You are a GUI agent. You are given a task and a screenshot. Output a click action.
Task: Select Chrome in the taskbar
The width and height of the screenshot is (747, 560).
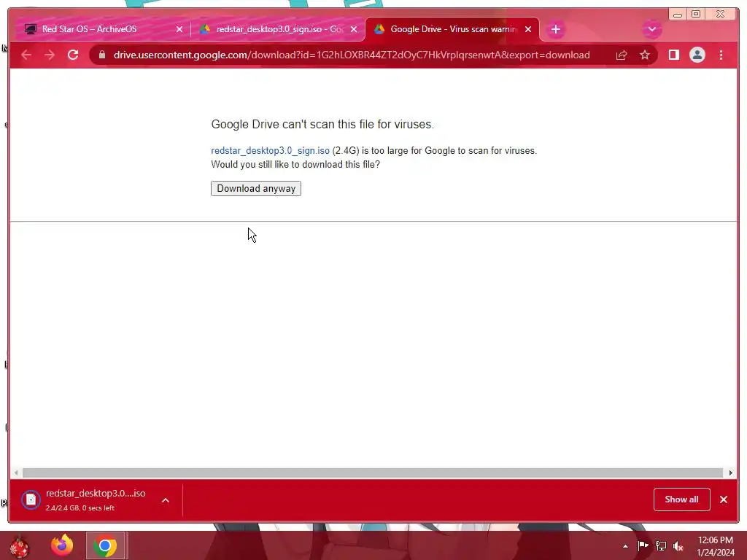pos(105,545)
